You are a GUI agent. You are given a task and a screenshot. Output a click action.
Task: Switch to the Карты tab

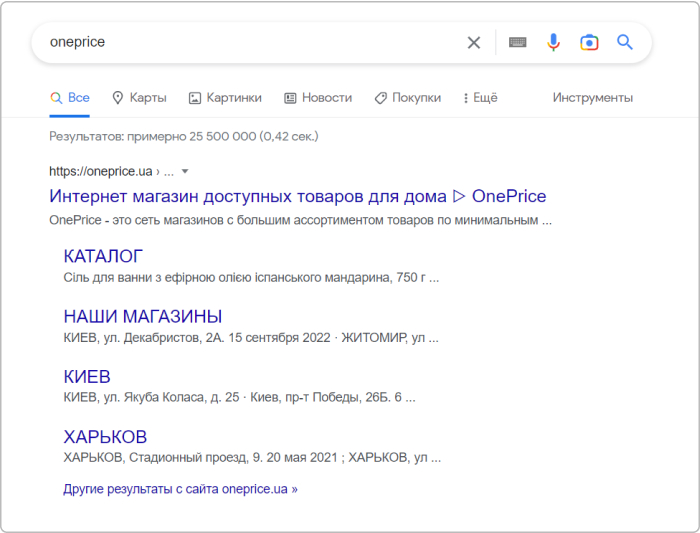point(139,98)
